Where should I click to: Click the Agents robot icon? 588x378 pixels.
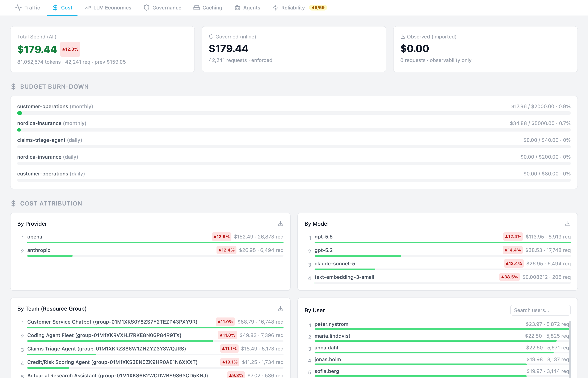[238, 8]
